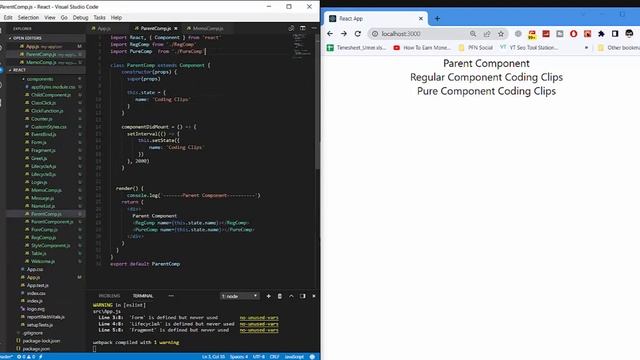Click the share icon in address bar

[x=487, y=34]
